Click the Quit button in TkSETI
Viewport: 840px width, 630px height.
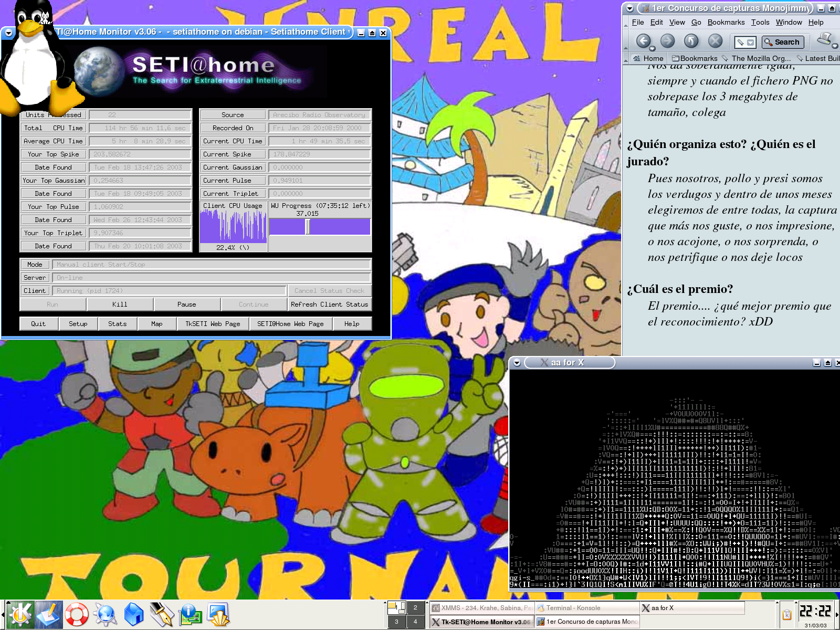[38, 324]
